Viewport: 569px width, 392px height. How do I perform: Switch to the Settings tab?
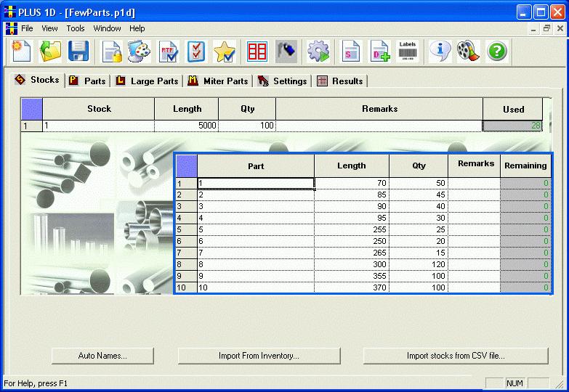(x=283, y=81)
